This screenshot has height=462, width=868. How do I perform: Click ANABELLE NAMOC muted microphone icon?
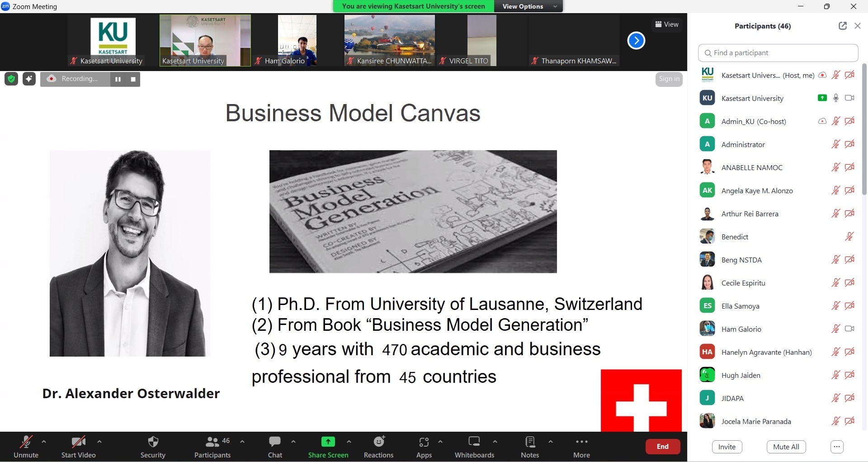tap(835, 167)
